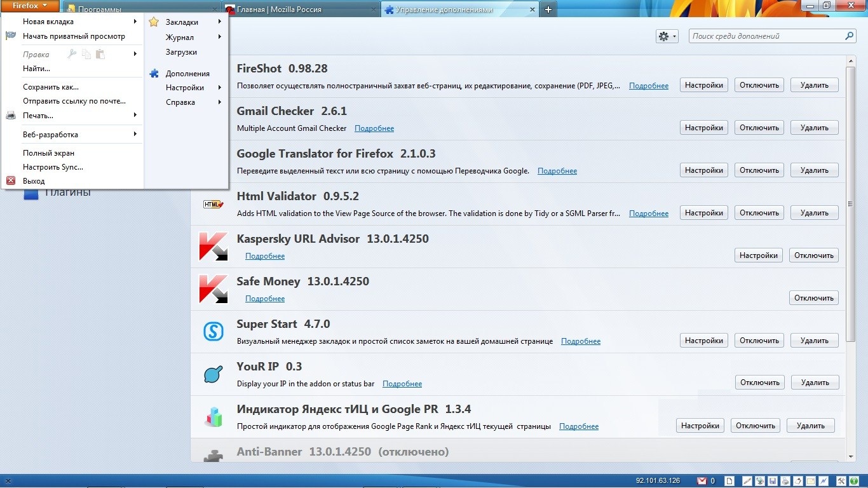Click the globe icon in status bar

(759, 481)
